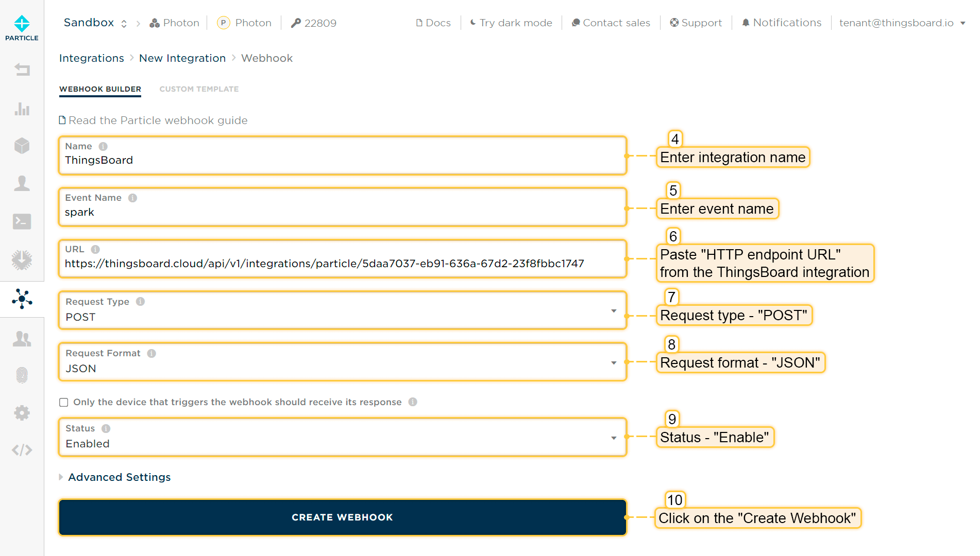Switch to the Custom Template tab

(x=199, y=89)
